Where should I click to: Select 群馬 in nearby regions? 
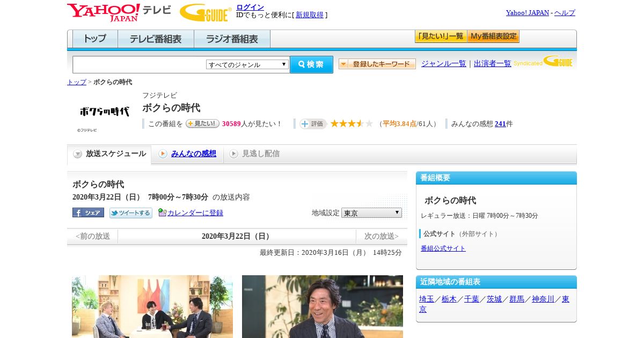(517, 299)
